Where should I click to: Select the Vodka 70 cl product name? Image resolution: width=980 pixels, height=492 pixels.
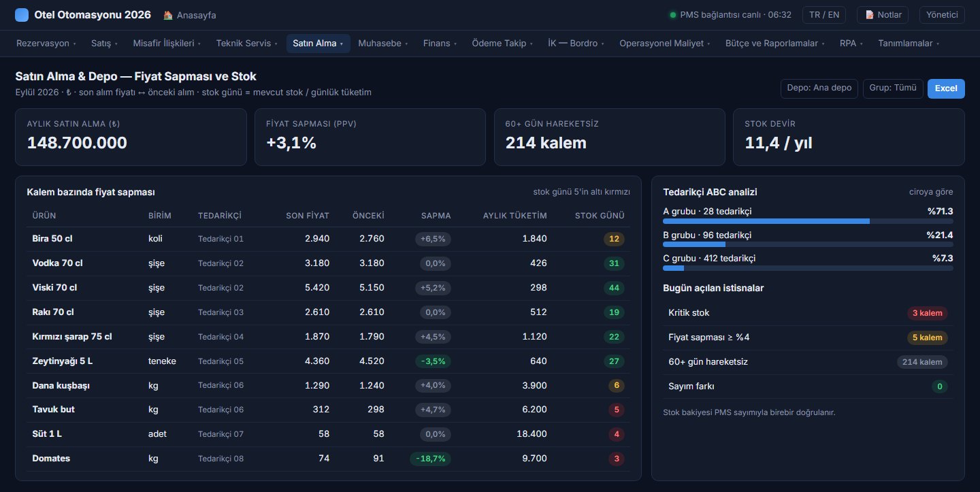click(x=58, y=263)
